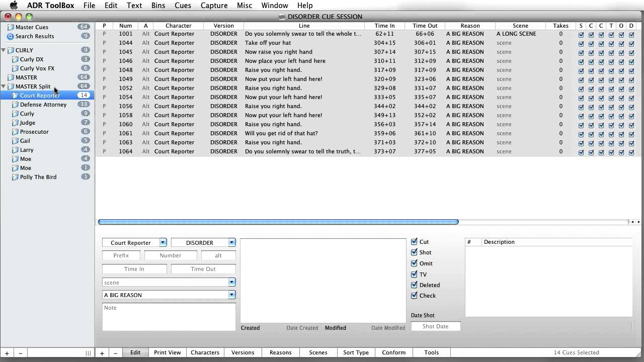Toggle the Check checkbox in edit panel
Viewport: 644px width, 362px height.
coord(414,296)
